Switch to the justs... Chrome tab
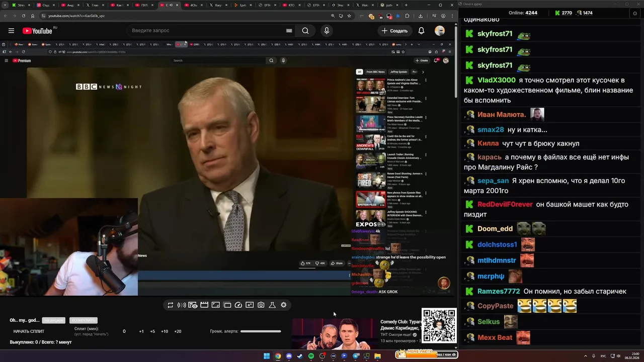 pyautogui.click(x=389, y=5)
